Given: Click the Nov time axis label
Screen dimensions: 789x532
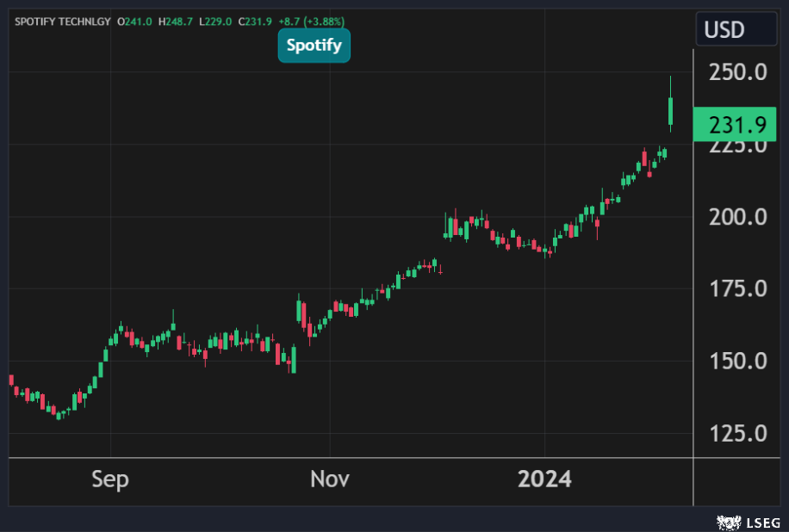Looking at the screenshot, I should (x=329, y=479).
